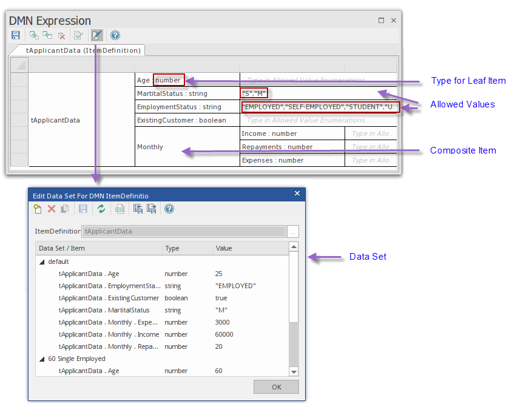Select the ExistingCustomer boolean row

pos(182,120)
